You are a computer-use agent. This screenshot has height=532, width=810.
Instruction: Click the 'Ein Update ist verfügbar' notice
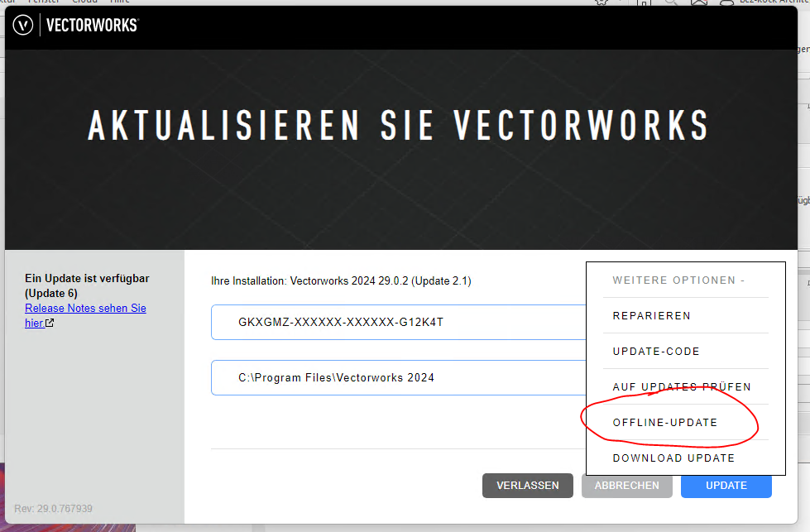point(87,285)
